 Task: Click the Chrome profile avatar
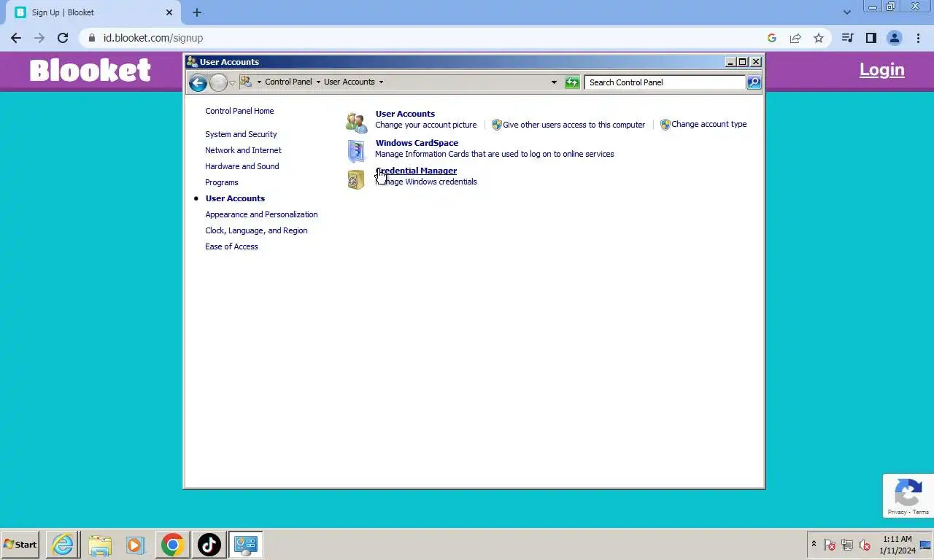(895, 38)
